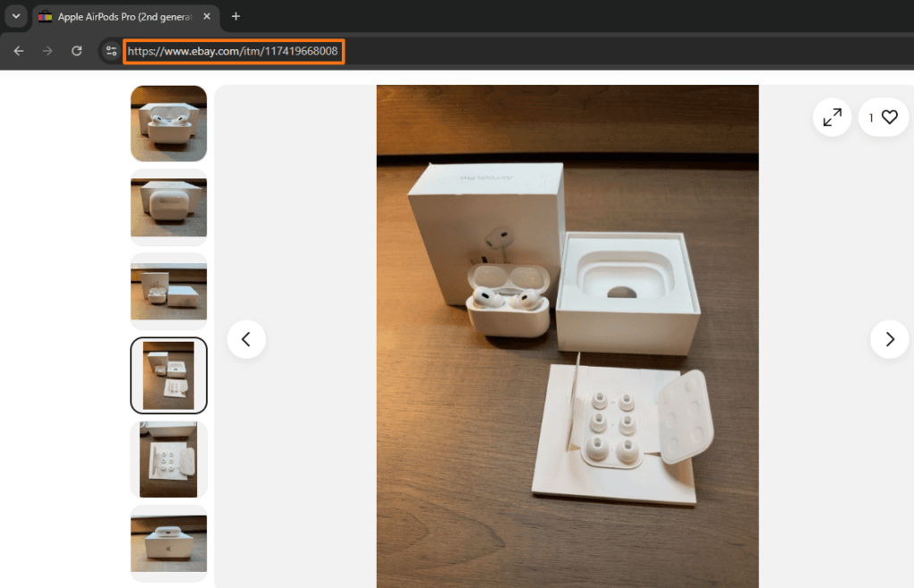Select the highlighted fourth thumbnail
This screenshot has width=914, height=588.
(169, 376)
